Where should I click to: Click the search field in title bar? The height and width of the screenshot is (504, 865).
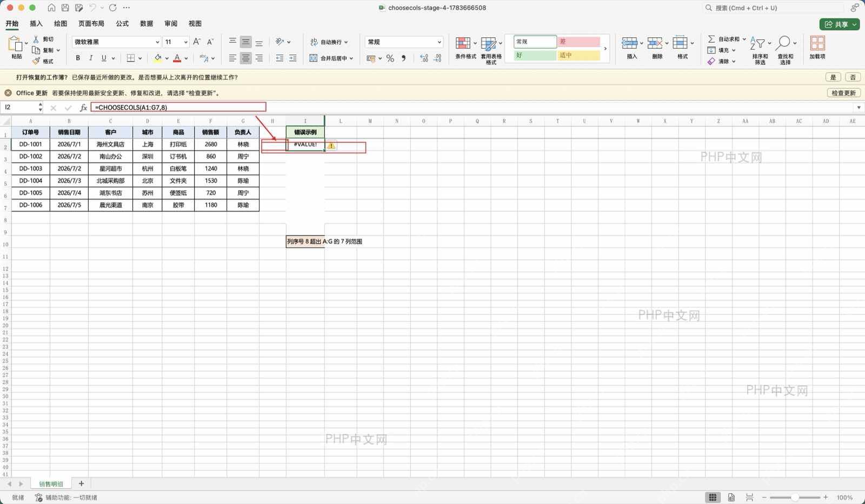click(773, 8)
